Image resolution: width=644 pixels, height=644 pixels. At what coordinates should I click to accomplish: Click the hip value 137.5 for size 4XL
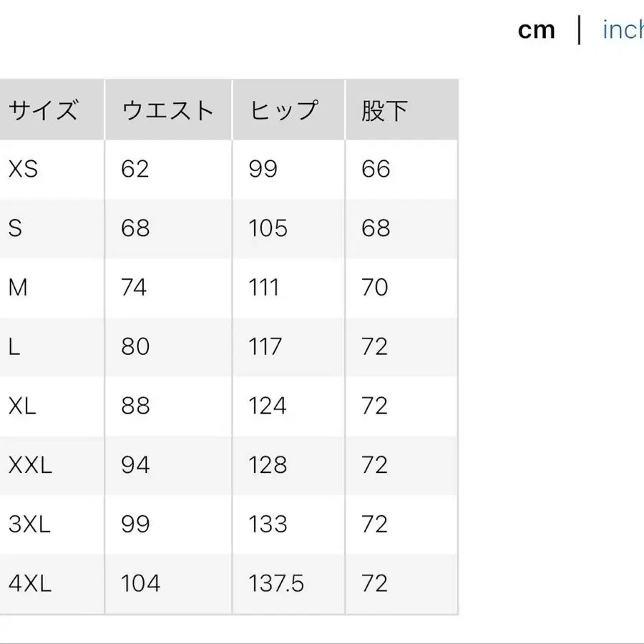tap(278, 583)
